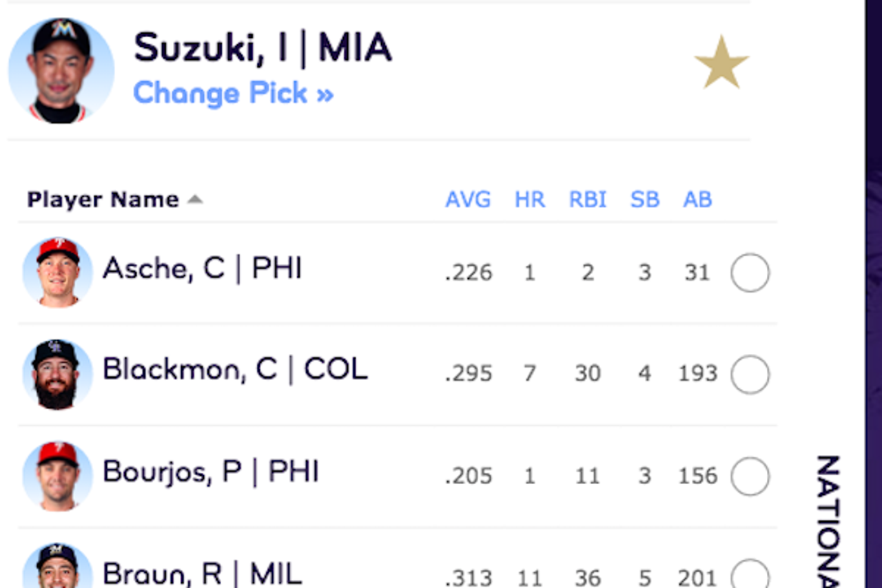Click the Player Name sort arrow
The height and width of the screenshot is (588, 882).
(195, 200)
